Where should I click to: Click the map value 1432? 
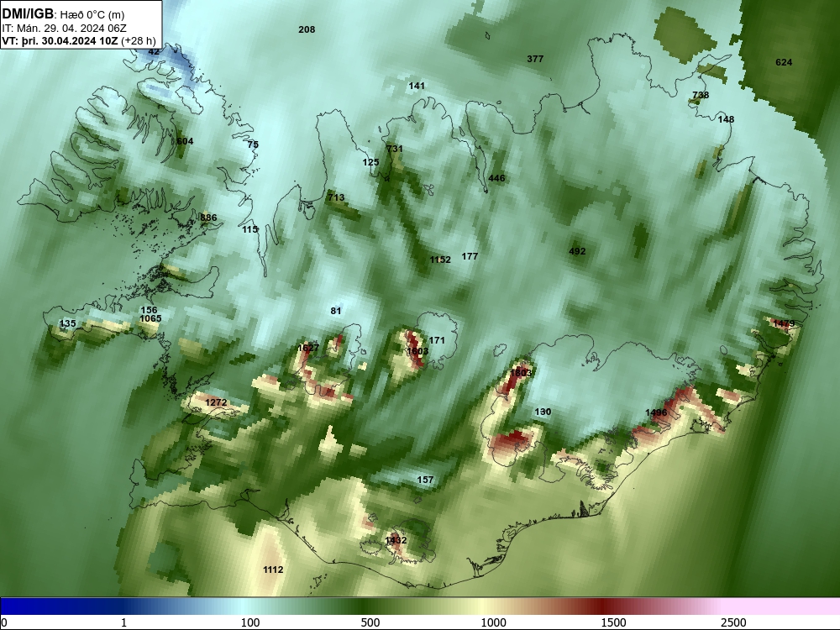396,540
